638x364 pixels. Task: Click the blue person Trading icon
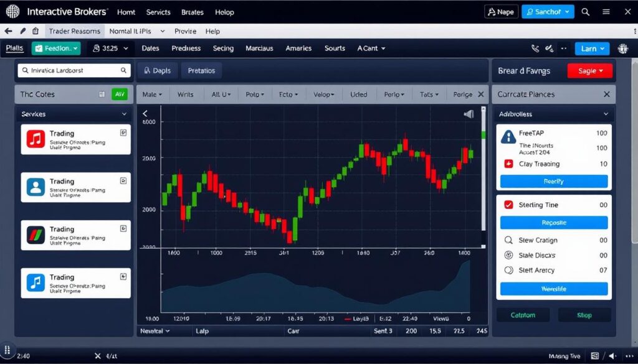click(36, 187)
